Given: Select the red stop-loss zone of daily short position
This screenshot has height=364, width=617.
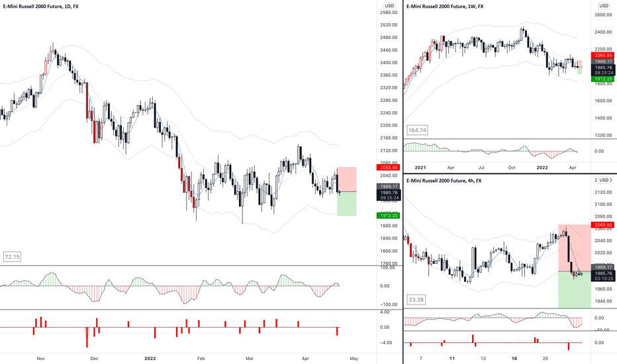Looking at the screenshot, I should (347, 179).
